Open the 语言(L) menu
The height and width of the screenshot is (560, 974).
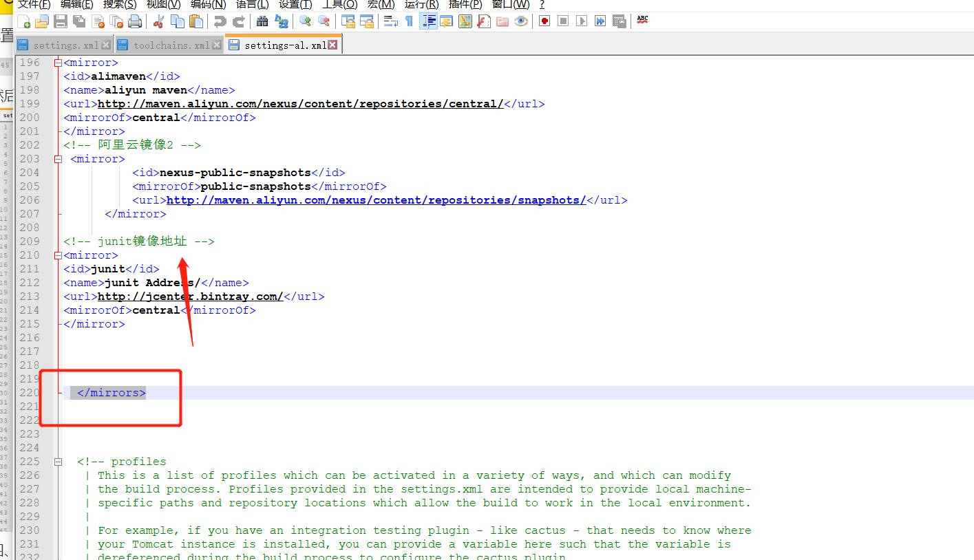point(252,4)
